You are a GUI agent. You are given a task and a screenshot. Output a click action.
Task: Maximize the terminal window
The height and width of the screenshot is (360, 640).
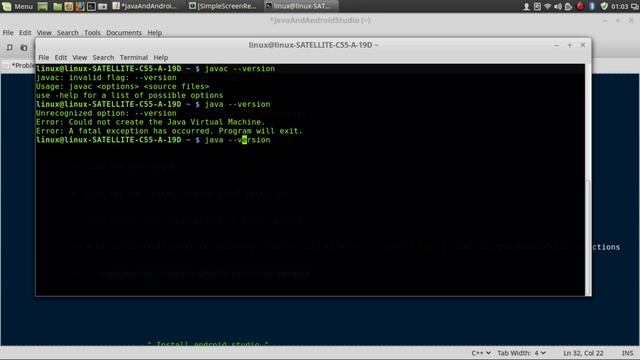pyautogui.click(x=569, y=45)
